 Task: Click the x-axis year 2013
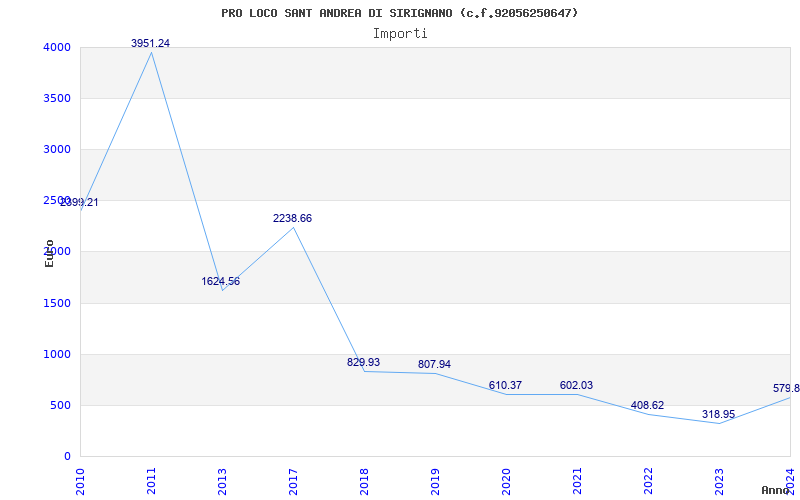tap(222, 480)
